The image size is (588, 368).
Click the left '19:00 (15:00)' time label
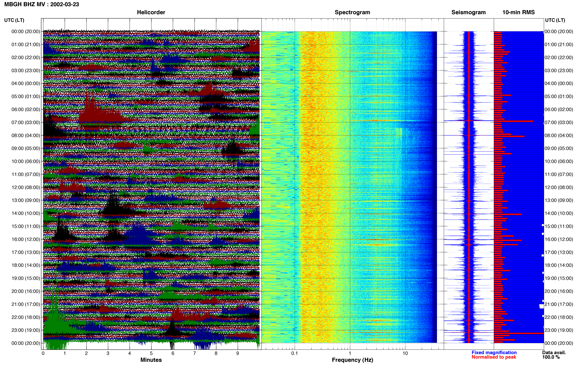[x=26, y=278]
